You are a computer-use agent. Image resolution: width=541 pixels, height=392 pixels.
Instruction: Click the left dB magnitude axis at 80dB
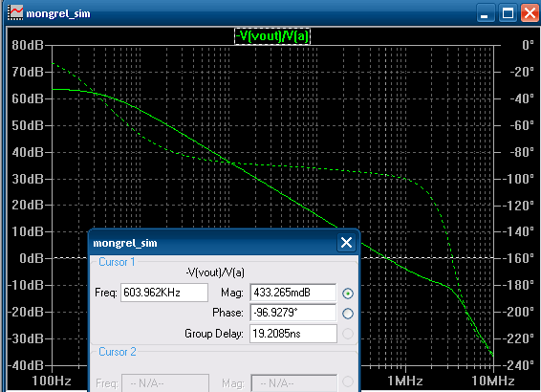pos(28,45)
